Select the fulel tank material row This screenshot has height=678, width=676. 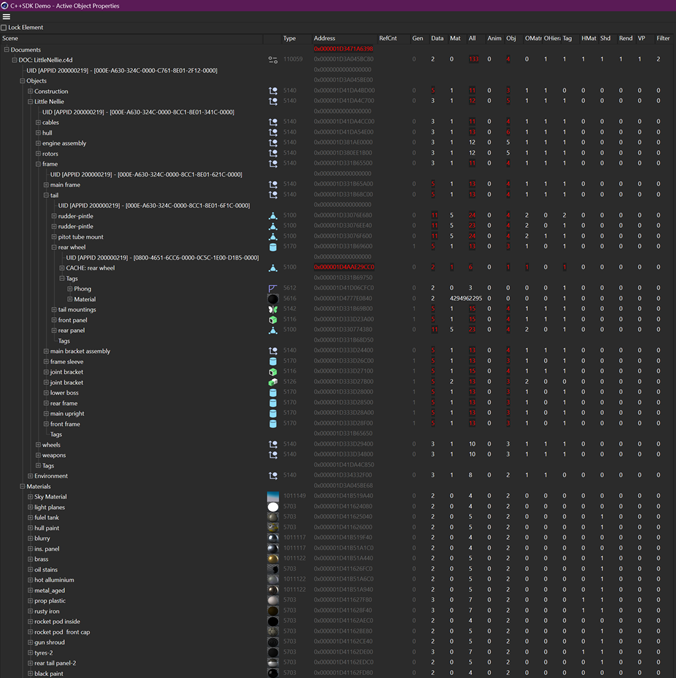[x=337, y=517]
